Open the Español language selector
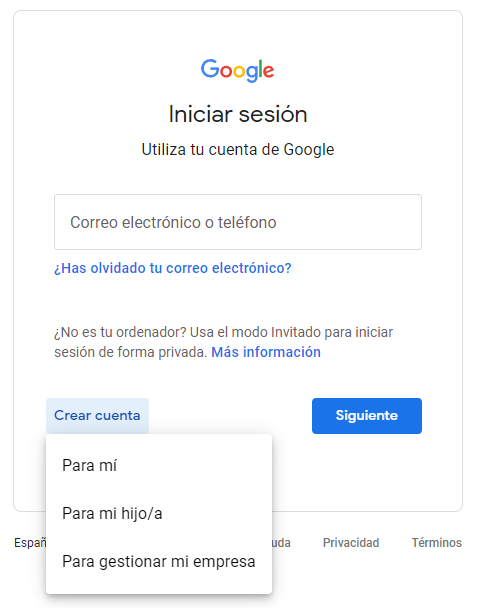This screenshot has height=608, width=480. click(30, 542)
